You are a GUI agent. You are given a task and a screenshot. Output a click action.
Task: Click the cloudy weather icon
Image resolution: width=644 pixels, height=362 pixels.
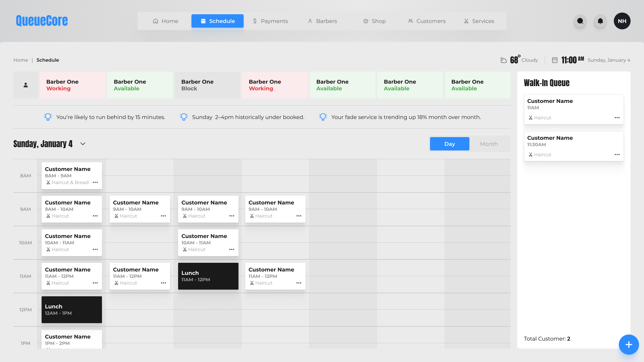pos(503,60)
